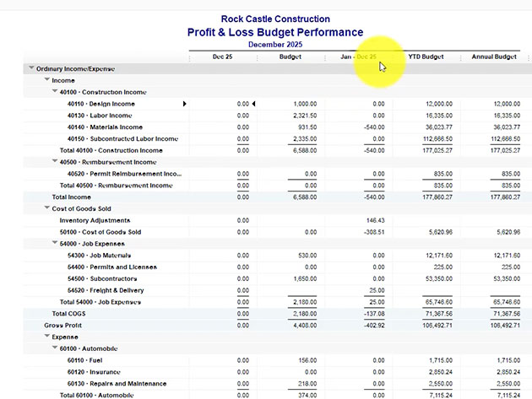
Task: Click Repairs and Maintenance budget 218.00
Action: [307, 384]
